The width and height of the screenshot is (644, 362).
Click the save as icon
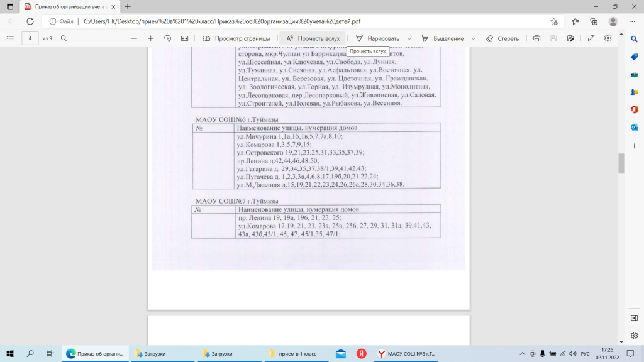pyautogui.click(x=570, y=38)
